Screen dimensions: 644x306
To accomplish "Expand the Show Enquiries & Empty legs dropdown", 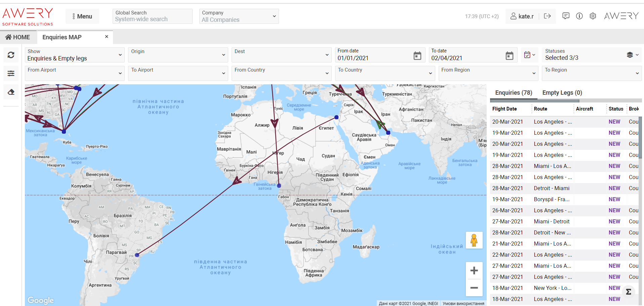I will 74,55.
